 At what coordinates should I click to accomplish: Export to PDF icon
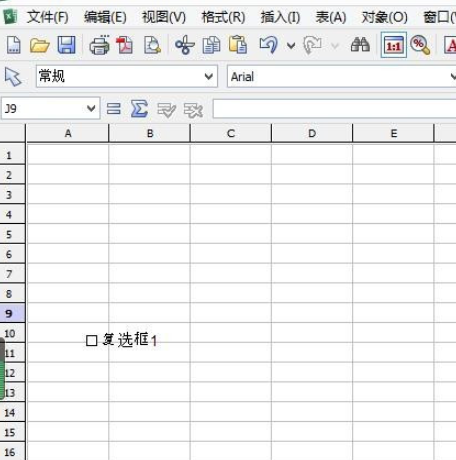(125, 45)
